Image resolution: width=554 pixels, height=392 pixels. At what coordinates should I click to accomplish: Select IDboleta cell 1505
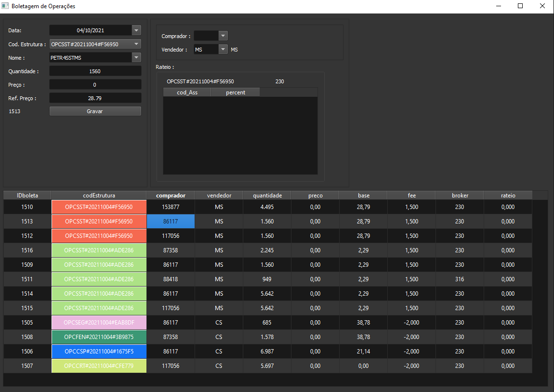[27, 323]
